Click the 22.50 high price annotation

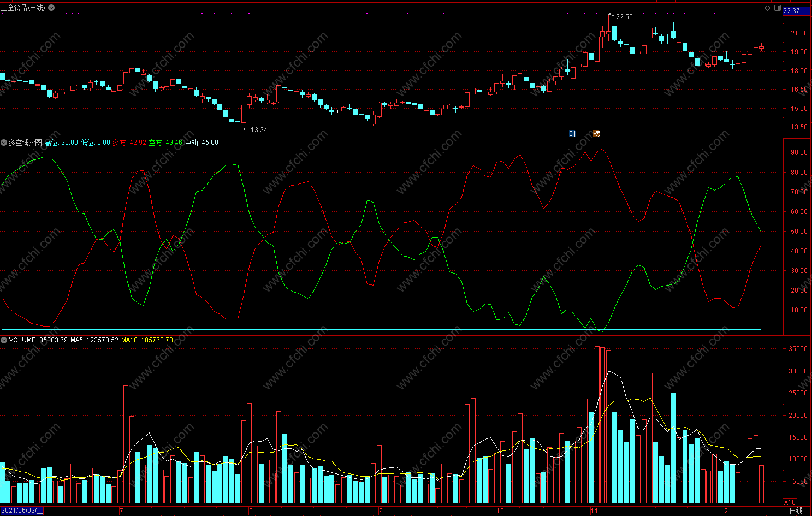tap(624, 17)
